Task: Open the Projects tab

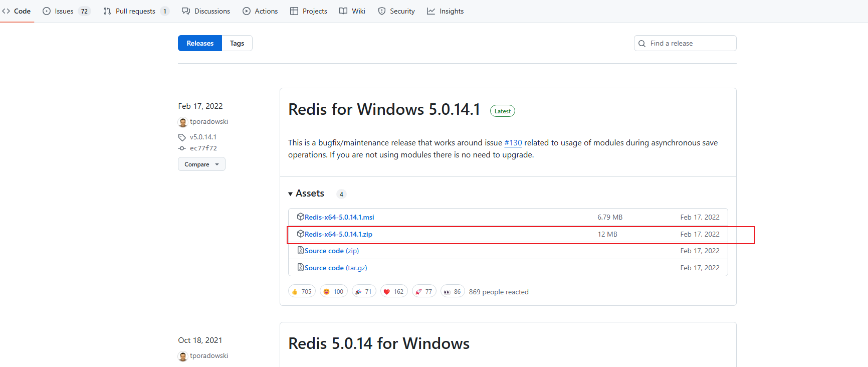Action: (x=309, y=11)
